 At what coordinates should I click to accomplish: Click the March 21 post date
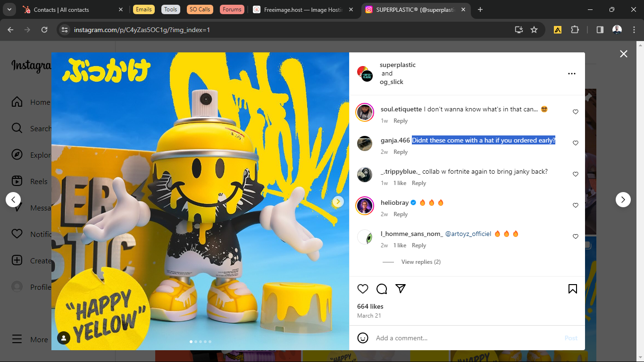[x=369, y=316]
